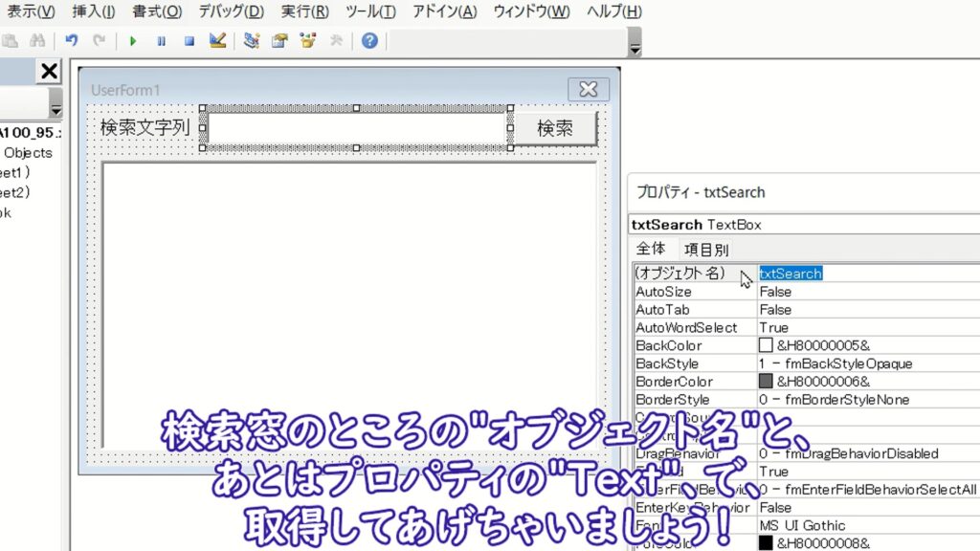980x551 pixels.
Task: Stop execution with the Reset icon
Action: click(189, 41)
